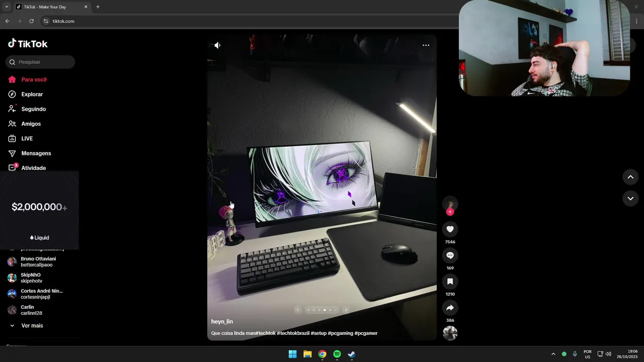This screenshot has height=362, width=644.
Task: Reload the TikTok page
Action: tap(31, 21)
